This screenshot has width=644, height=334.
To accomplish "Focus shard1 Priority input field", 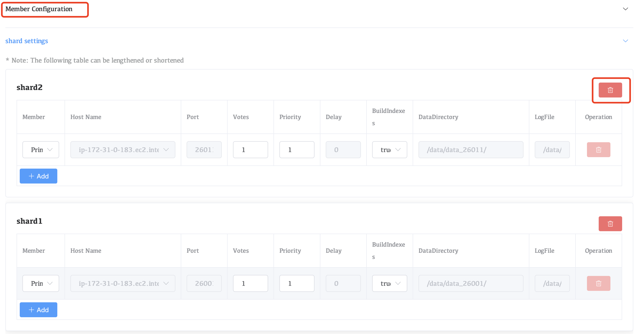I will click(297, 283).
